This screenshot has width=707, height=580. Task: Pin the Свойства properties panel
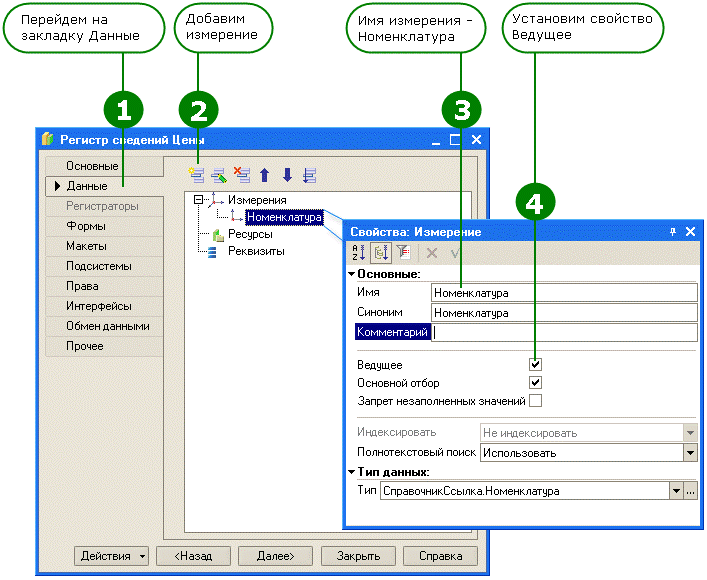coord(672,232)
